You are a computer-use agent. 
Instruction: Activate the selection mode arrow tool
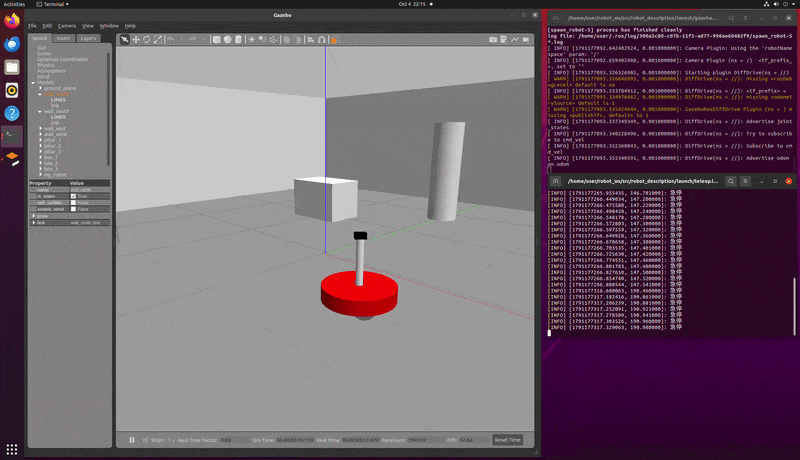[124, 39]
